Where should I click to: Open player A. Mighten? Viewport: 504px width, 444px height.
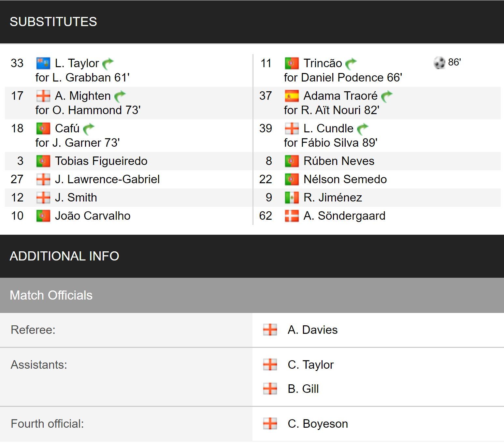point(83,96)
